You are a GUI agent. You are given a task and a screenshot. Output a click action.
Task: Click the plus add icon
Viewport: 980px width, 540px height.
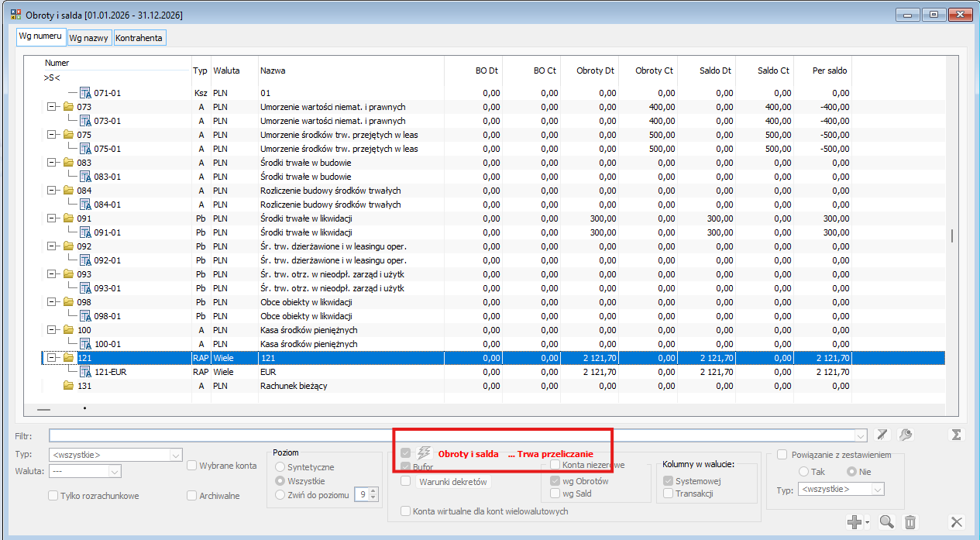(x=854, y=522)
